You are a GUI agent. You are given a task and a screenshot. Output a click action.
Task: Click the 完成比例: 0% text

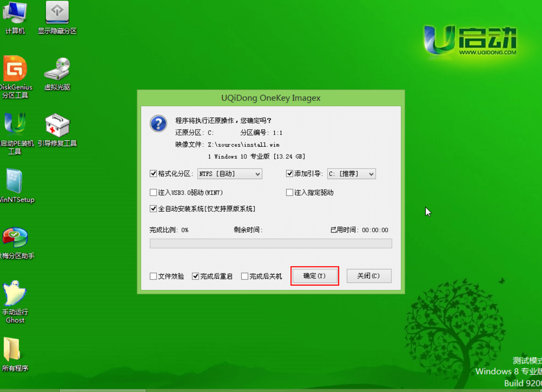click(169, 230)
